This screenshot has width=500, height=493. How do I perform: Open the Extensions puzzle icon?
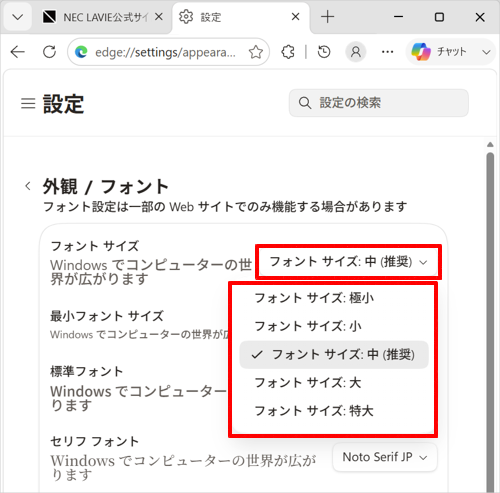coord(288,52)
